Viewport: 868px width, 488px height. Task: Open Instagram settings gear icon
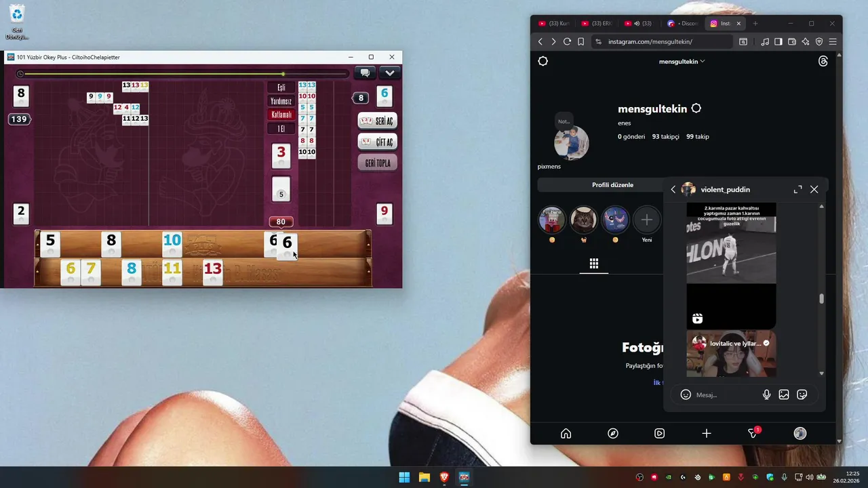tap(542, 61)
